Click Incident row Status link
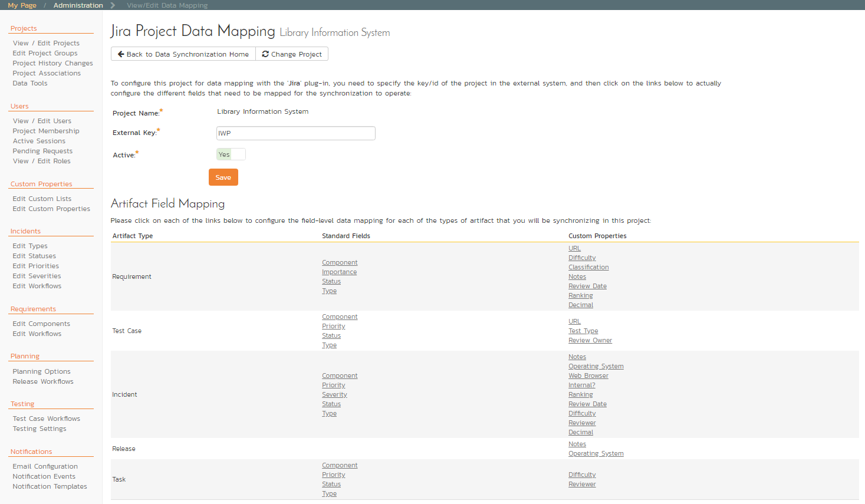Screen dimensions: 865x504 click(x=331, y=404)
